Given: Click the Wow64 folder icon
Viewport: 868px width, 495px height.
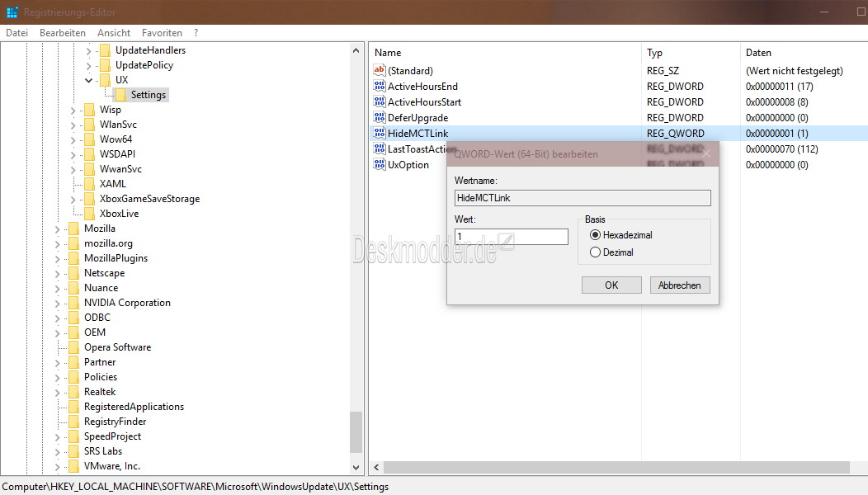Looking at the screenshot, I should point(89,139).
